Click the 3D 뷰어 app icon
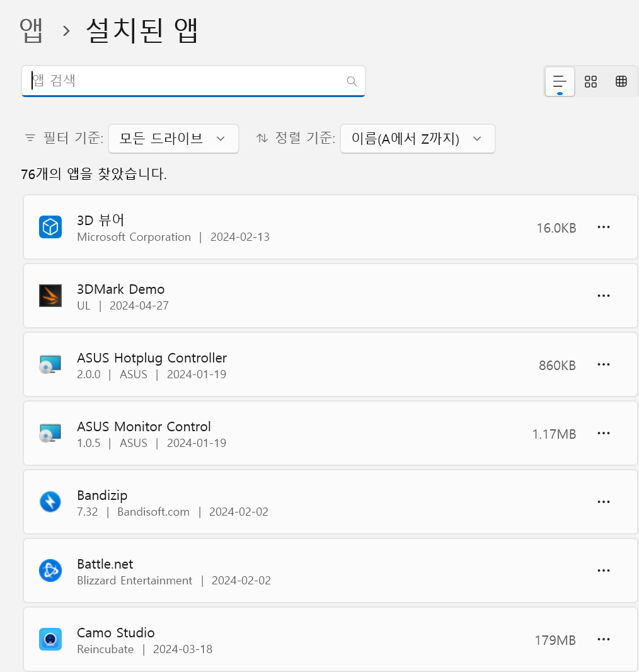639x672 pixels. (x=50, y=227)
